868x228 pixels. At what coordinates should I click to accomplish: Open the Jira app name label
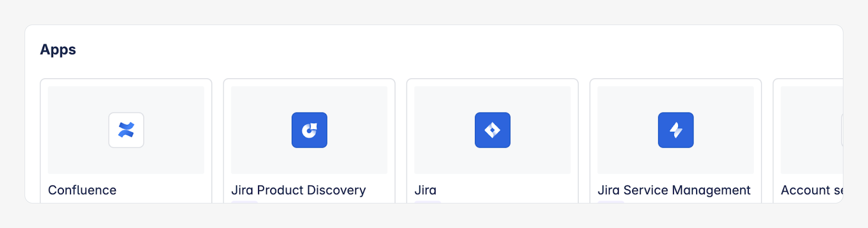(425, 190)
